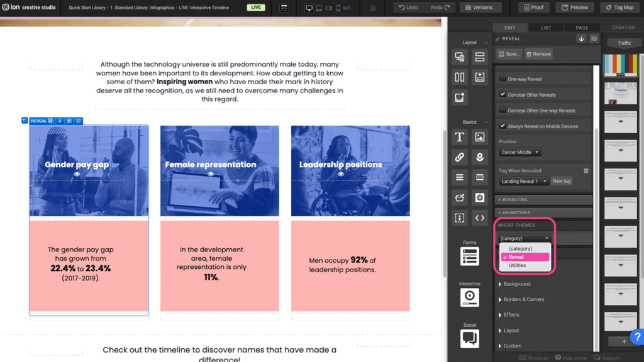Add a responsive container layout element

tap(460, 57)
